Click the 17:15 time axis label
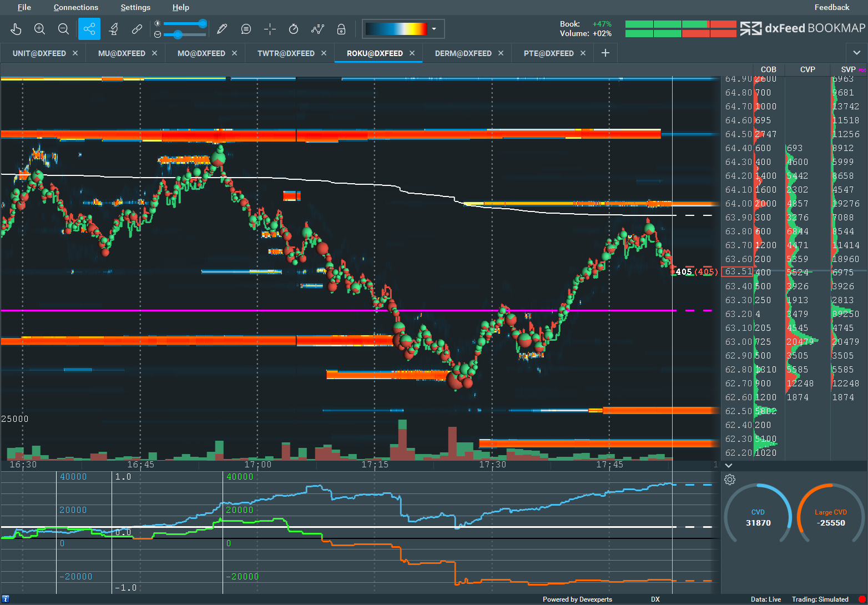This screenshot has width=868, height=605. coord(375,465)
